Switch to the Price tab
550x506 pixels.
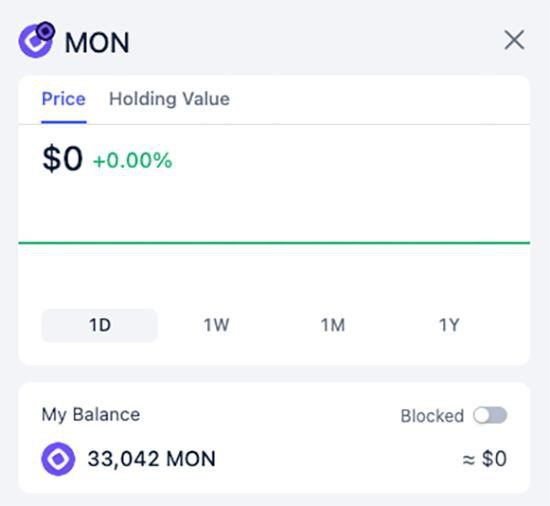click(x=63, y=99)
